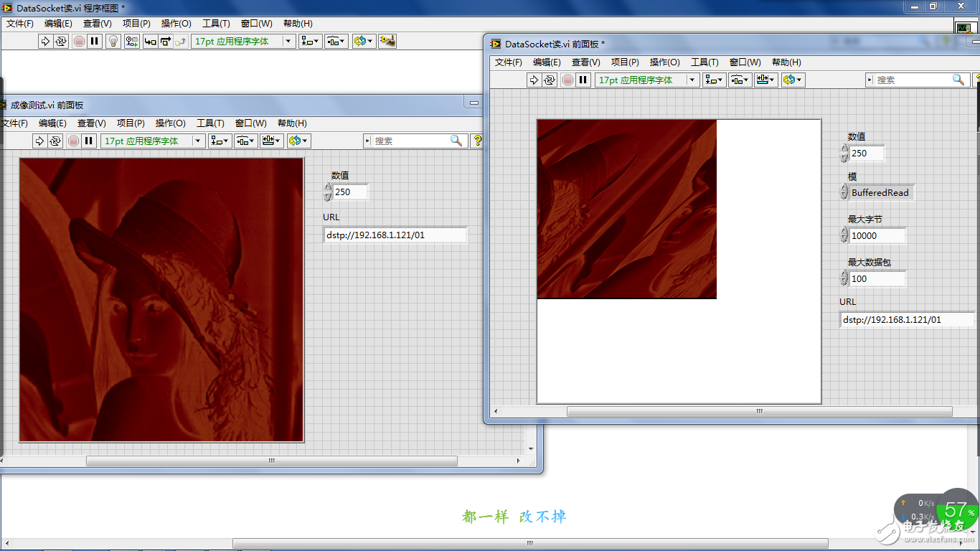Click 数值 stepper arrows in 成像测试.vi panel
Screen dimensions: 980x551
point(328,192)
